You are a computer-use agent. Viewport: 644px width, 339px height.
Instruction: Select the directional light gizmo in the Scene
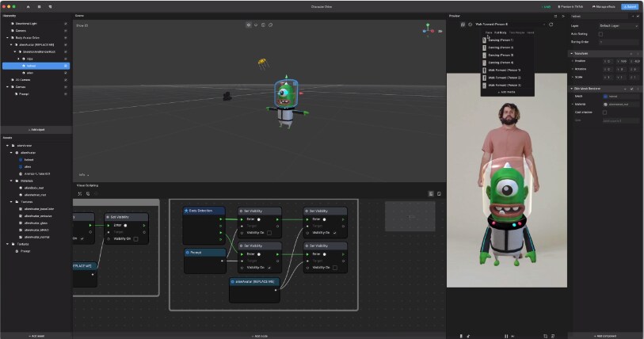click(x=263, y=63)
